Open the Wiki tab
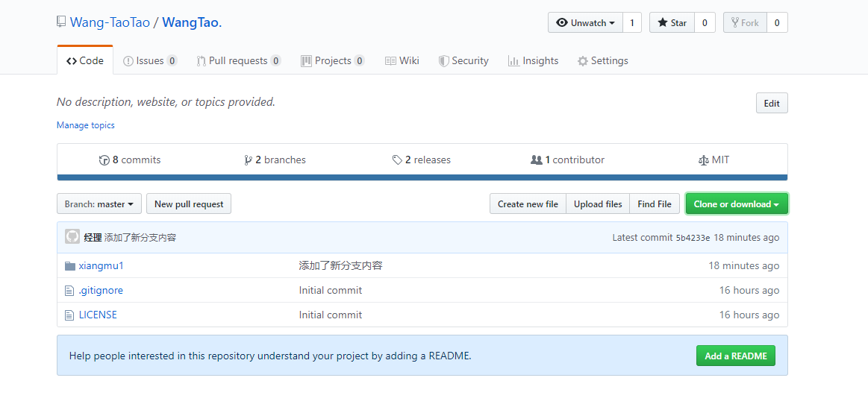This screenshot has width=868, height=410. pyautogui.click(x=402, y=61)
